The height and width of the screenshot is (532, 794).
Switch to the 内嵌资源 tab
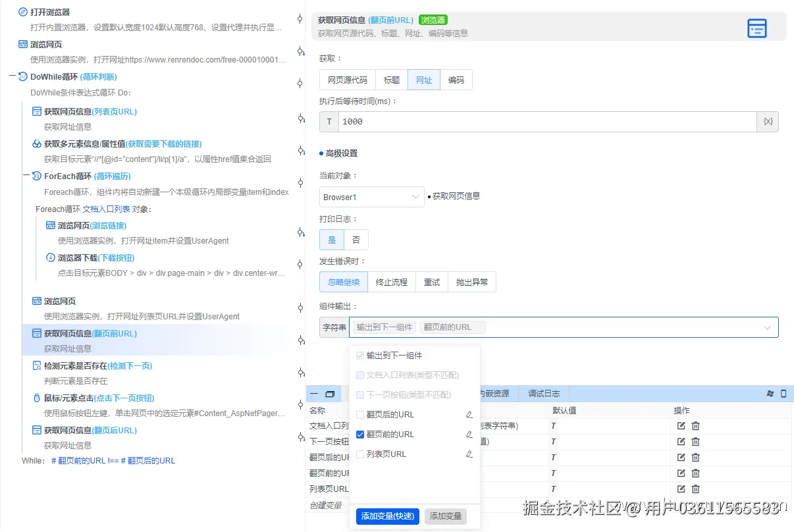494,394
